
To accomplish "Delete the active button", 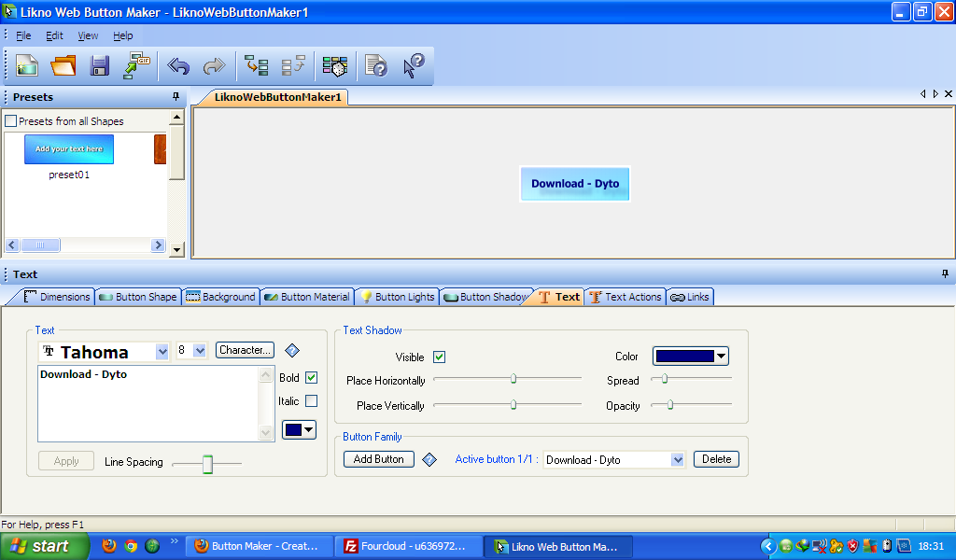I will 716,458.
